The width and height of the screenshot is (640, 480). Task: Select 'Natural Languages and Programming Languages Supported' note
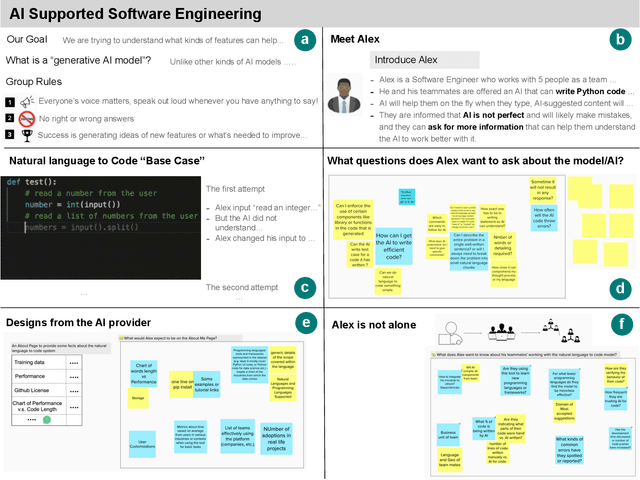coord(283,388)
